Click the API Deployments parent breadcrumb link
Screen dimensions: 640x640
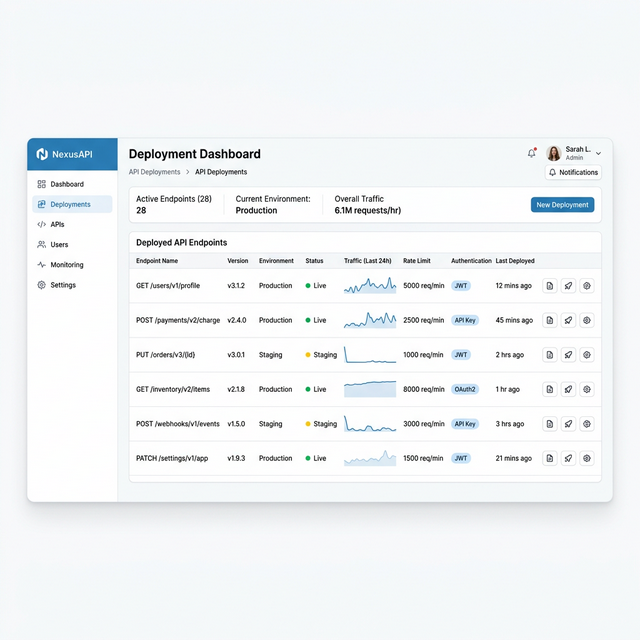[x=154, y=172]
